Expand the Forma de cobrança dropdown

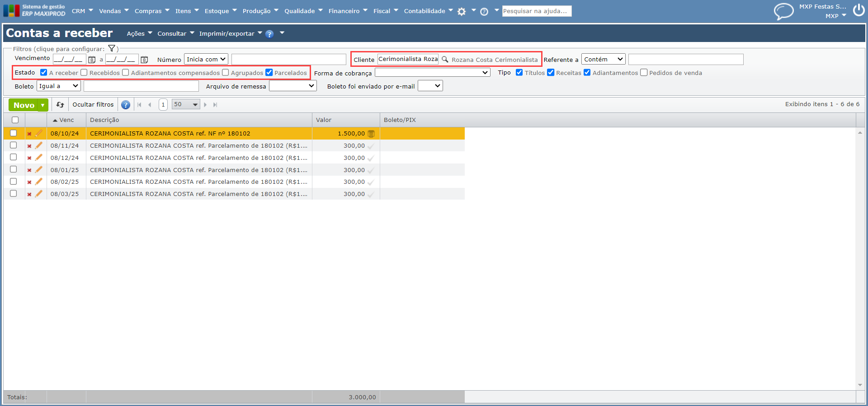[433, 73]
